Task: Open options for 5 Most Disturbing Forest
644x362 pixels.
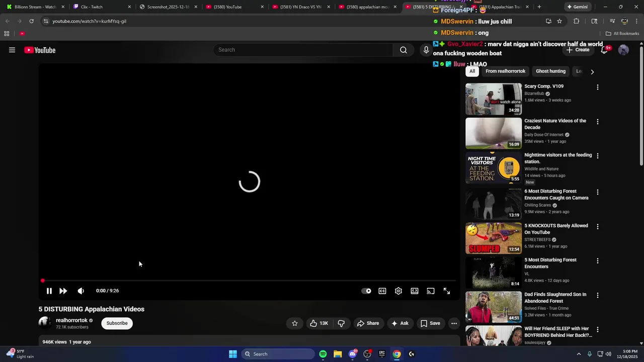Action: [597, 261]
